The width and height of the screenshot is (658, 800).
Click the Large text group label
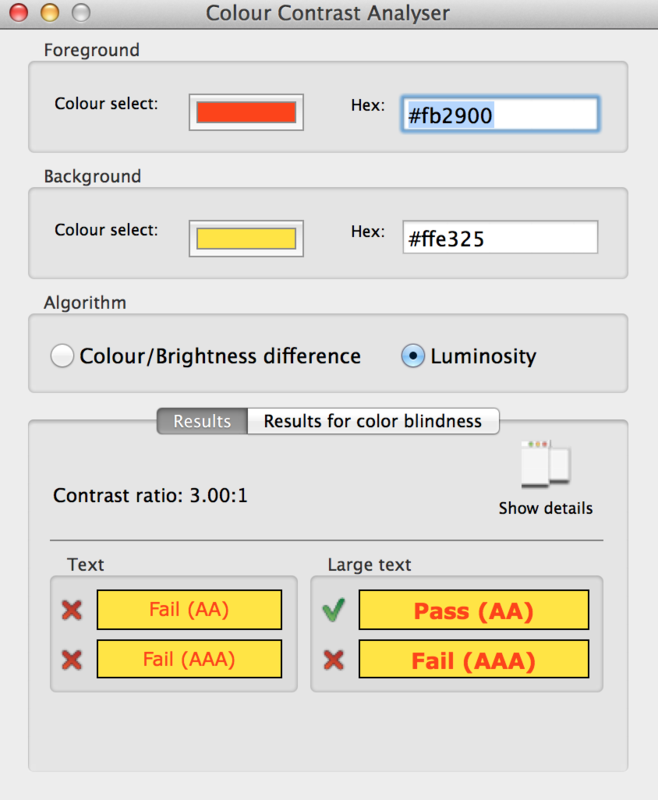click(x=369, y=565)
